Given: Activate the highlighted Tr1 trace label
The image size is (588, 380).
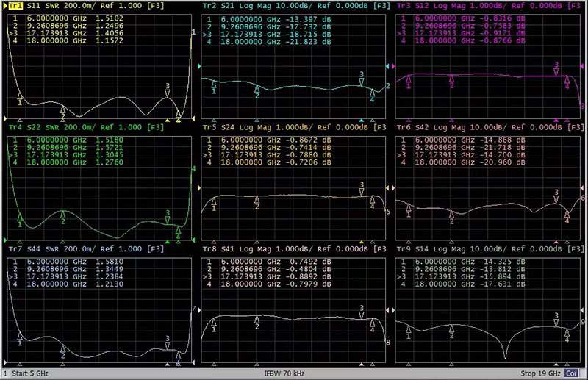Looking at the screenshot, I should (x=13, y=5).
